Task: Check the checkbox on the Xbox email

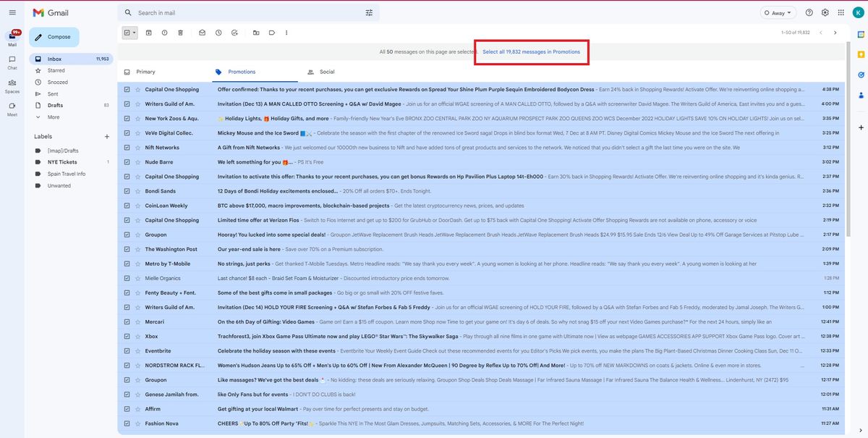Action: pyautogui.click(x=125, y=334)
